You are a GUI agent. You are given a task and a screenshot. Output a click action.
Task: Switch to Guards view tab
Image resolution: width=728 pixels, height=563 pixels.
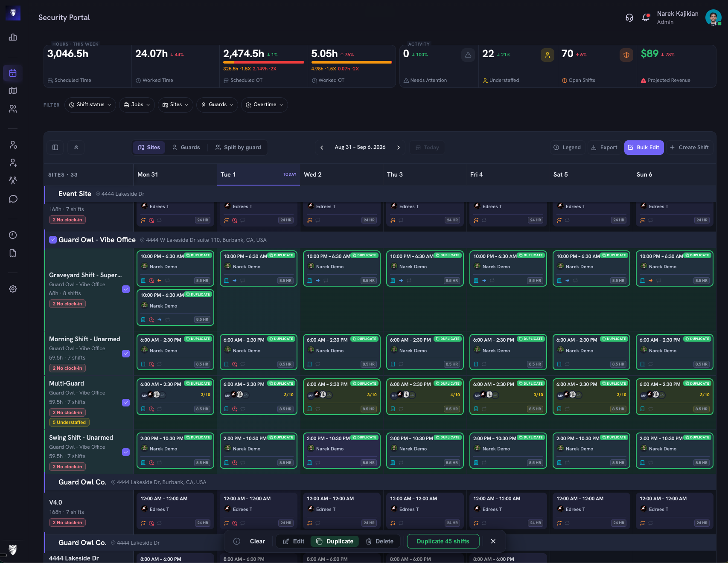(186, 148)
